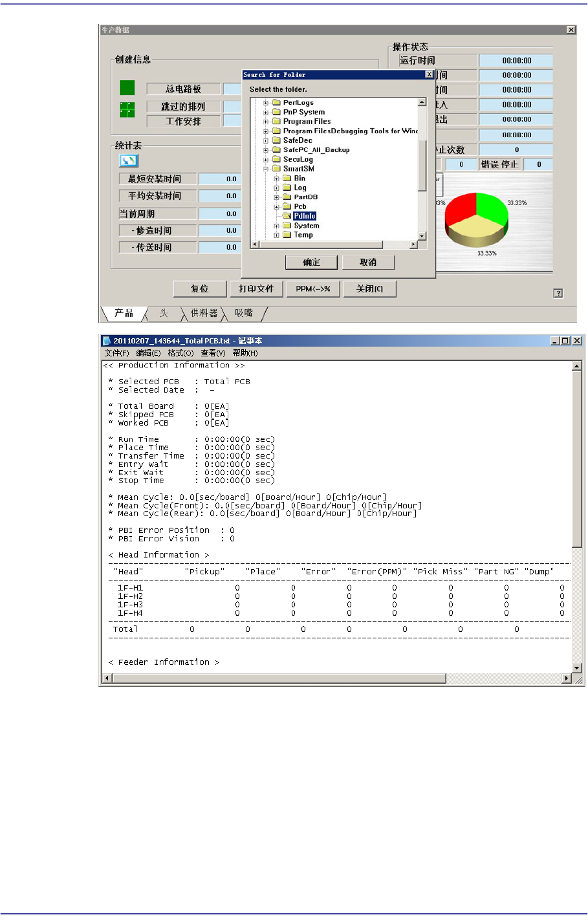This screenshot has height=921, width=588.
Task: Expand the Bin subfolder node
Action: pos(276,179)
